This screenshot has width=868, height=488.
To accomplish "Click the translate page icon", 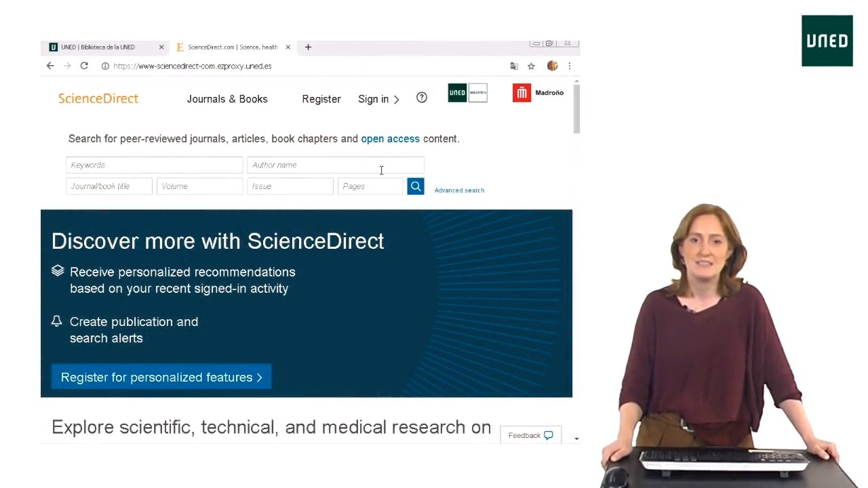I will point(514,66).
